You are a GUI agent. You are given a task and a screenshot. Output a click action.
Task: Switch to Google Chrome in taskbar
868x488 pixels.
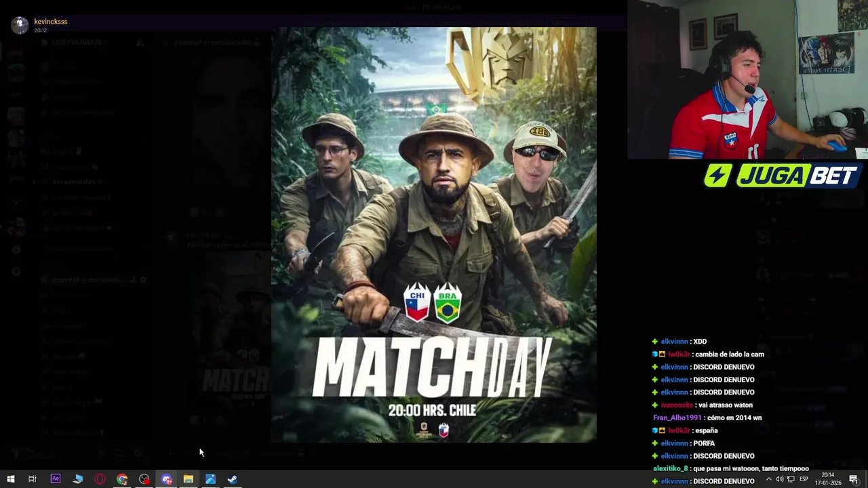coord(122,479)
